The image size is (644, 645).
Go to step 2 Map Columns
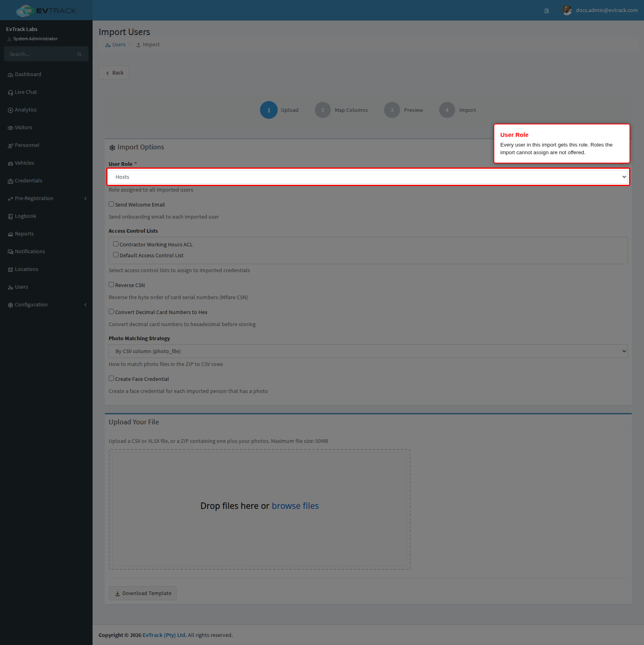point(341,110)
